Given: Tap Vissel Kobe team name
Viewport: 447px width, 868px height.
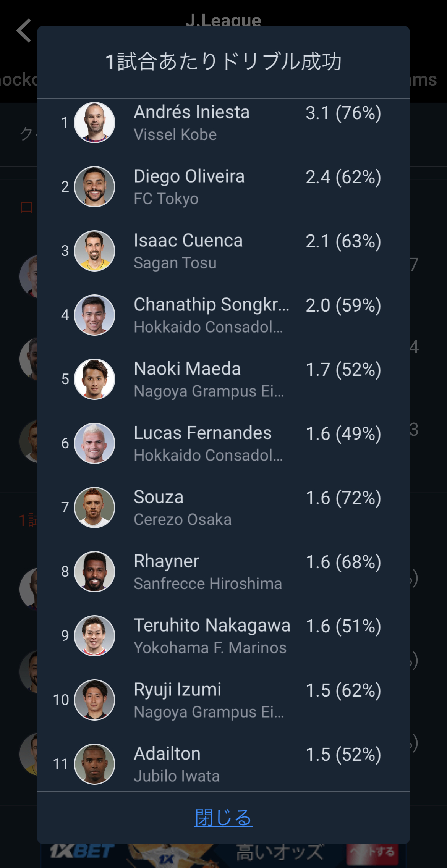Looking at the screenshot, I should [175, 135].
